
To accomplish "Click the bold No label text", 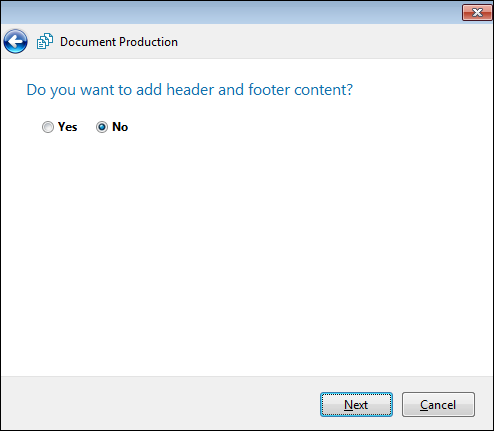I will tap(120, 127).
